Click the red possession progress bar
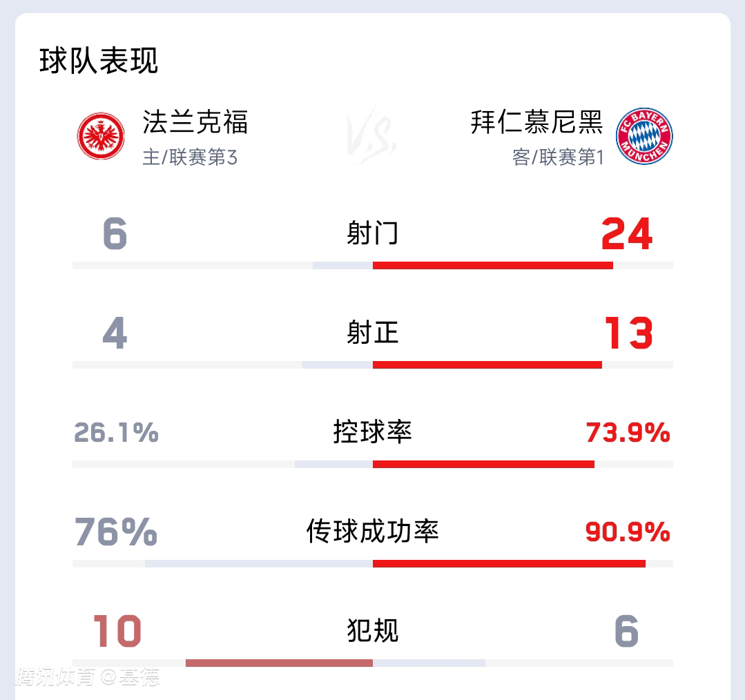745x700 pixels. pyautogui.click(x=484, y=464)
